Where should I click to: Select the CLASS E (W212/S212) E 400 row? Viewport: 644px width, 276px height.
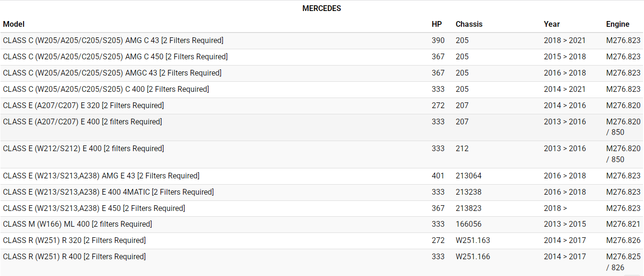(x=83, y=149)
